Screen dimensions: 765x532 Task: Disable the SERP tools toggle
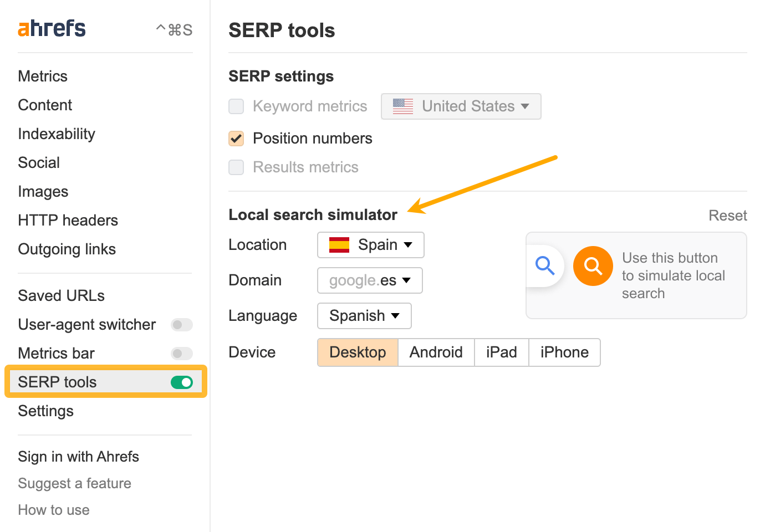pos(182,382)
